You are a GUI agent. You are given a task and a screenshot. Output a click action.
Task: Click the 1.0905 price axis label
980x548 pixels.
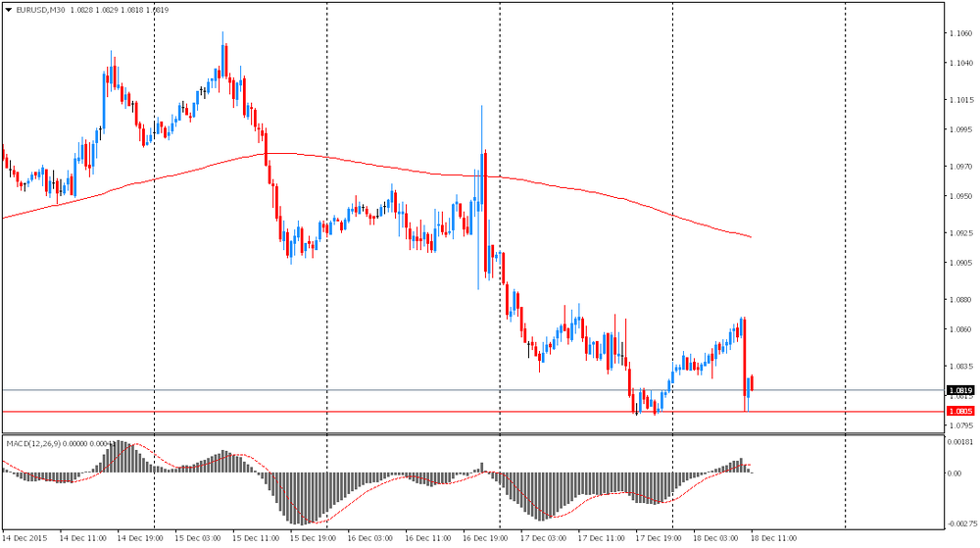960,263
